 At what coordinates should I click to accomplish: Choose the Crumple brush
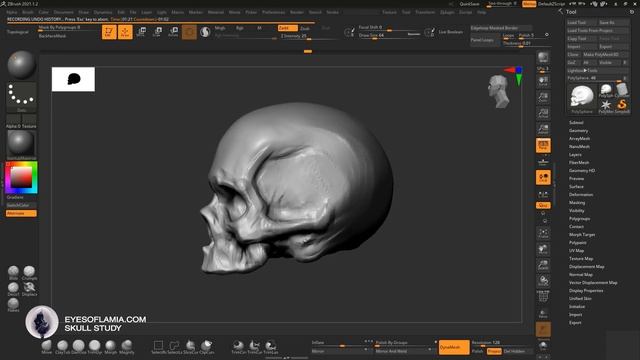coord(29,273)
